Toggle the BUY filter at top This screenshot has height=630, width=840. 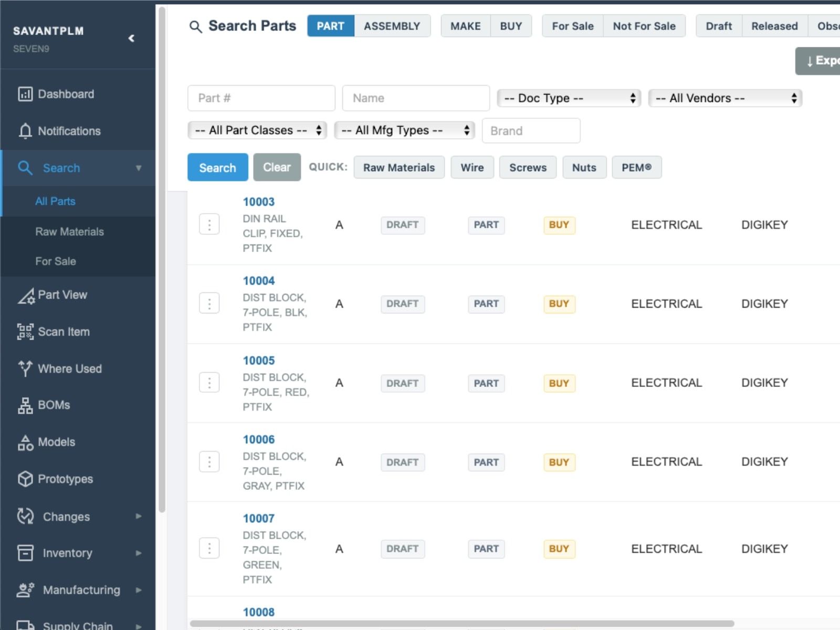(511, 26)
